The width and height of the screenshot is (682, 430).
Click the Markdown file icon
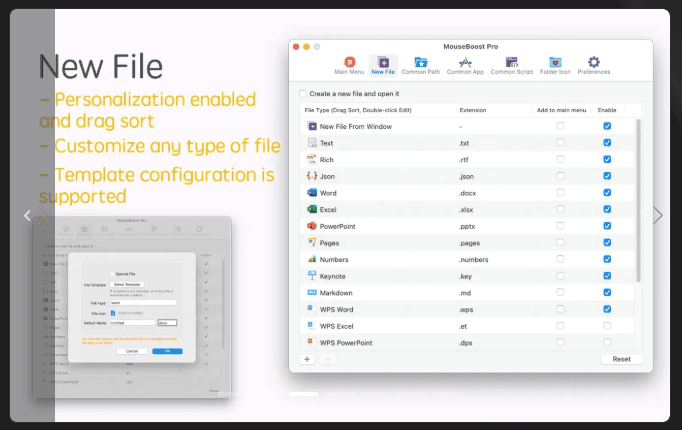(312, 292)
